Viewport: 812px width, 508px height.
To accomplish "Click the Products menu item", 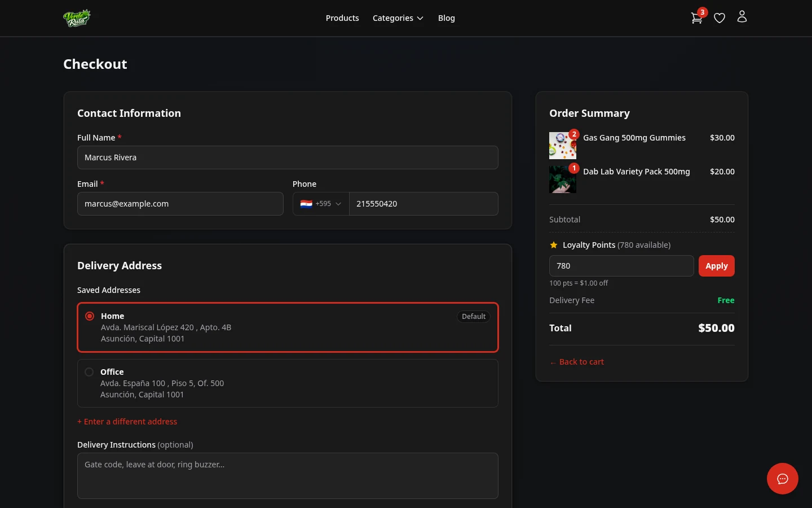I will [x=342, y=17].
